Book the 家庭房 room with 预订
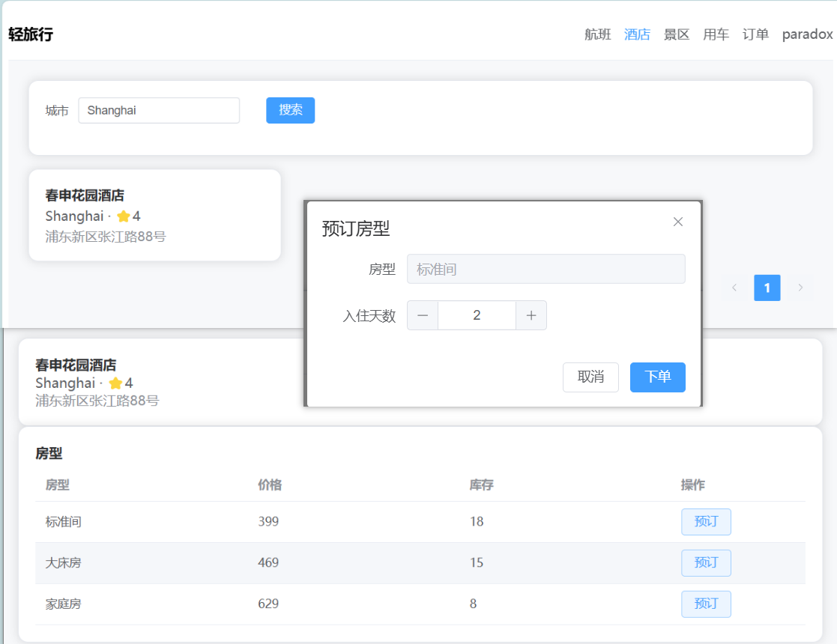This screenshot has width=837, height=644. click(706, 604)
